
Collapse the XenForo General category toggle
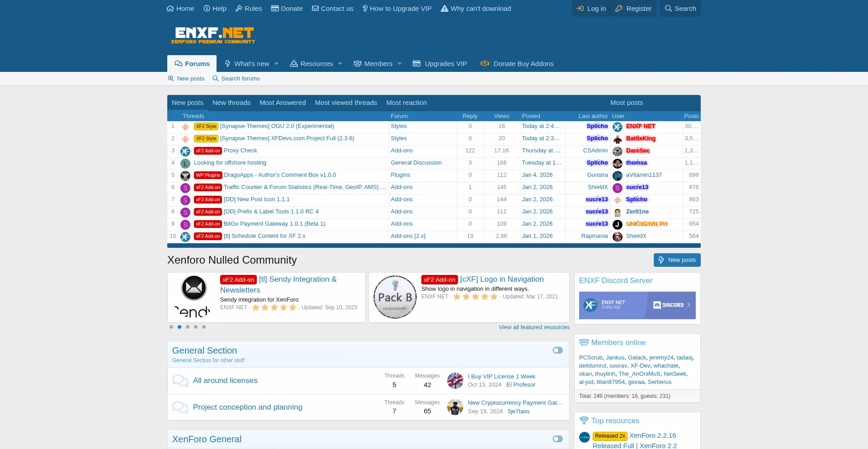click(x=557, y=439)
